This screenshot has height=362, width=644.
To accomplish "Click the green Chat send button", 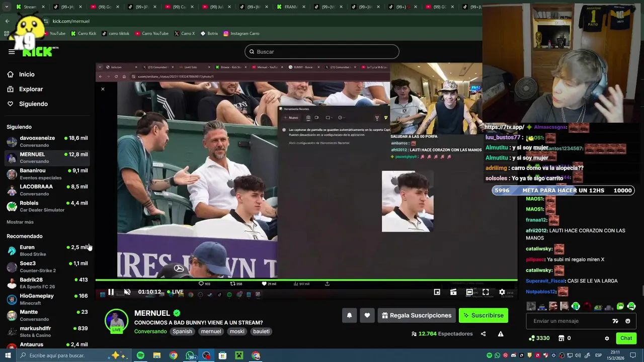I will 626,338.
